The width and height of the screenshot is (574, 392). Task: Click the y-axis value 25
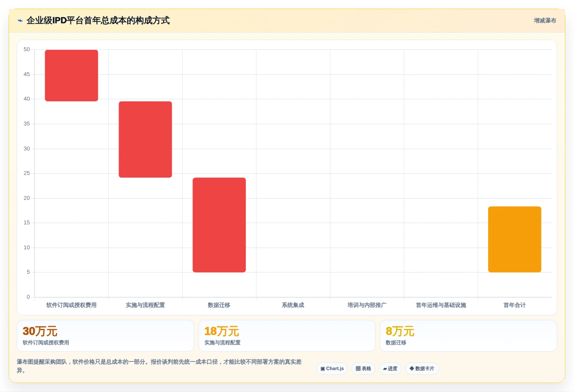tap(27, 173)
